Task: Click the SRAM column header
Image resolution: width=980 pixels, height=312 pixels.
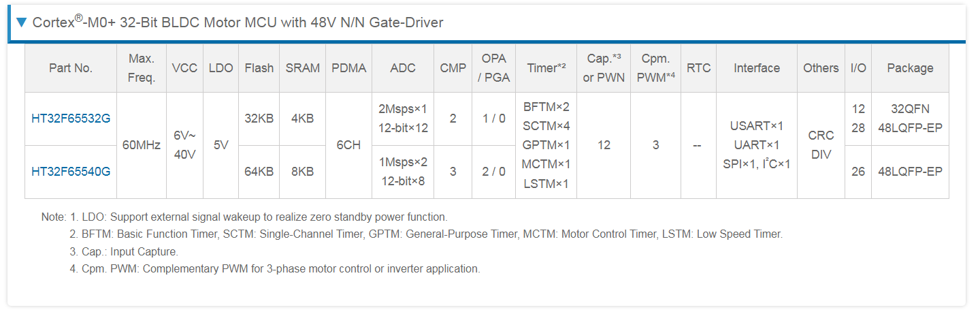Action: (303, 68)
